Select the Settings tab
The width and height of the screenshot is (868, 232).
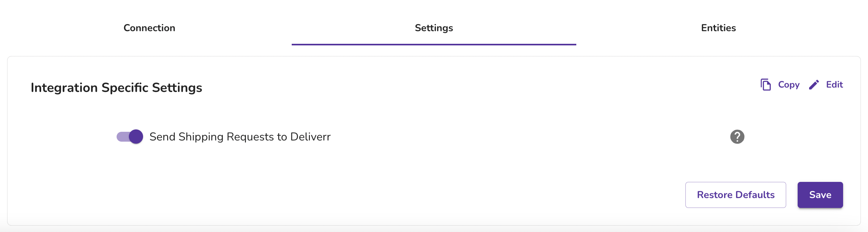coord(434,28)
